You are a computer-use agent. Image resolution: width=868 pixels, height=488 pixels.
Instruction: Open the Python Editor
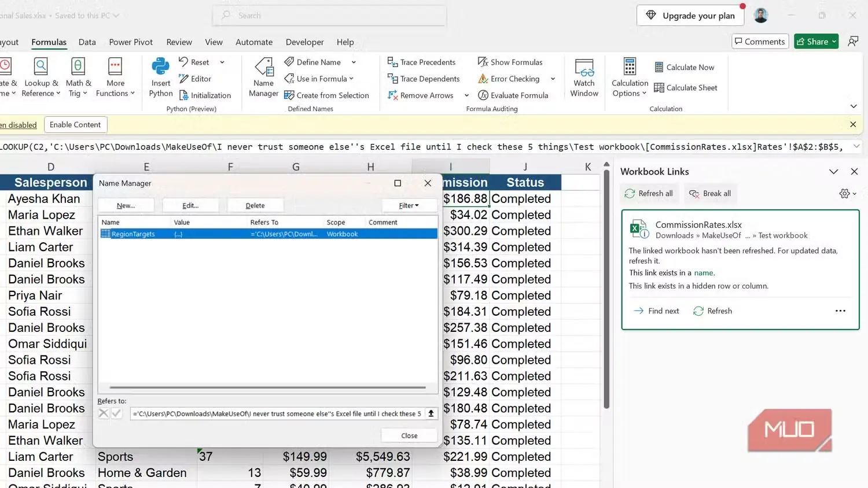195,79
